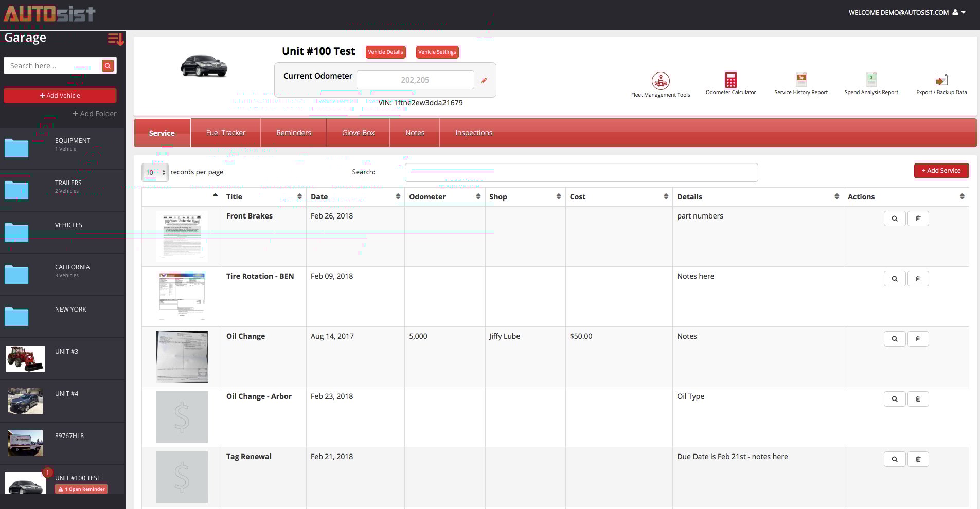The height and width of the screenshot is (509, 980).
Task: Click the Add Service button
Action: pos(941,171)
